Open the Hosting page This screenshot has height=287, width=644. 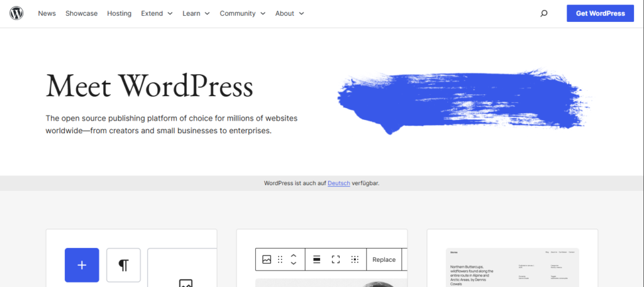(x=119, y=14)
